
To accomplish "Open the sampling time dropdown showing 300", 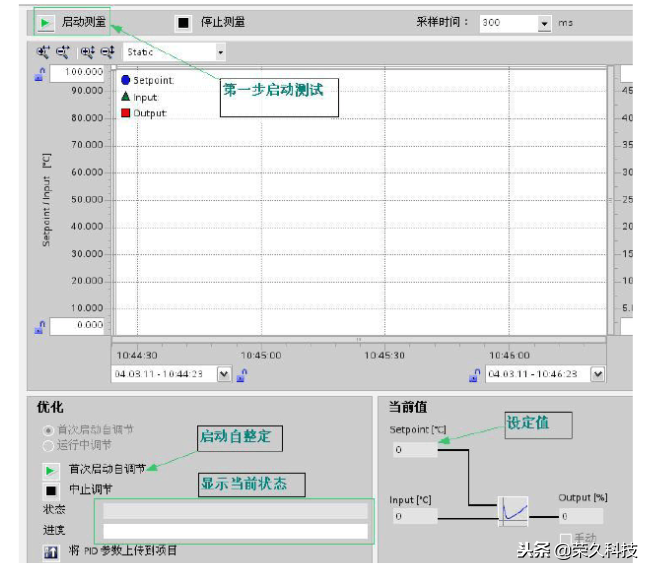I will pyautogui.click(x=544, y=23).
